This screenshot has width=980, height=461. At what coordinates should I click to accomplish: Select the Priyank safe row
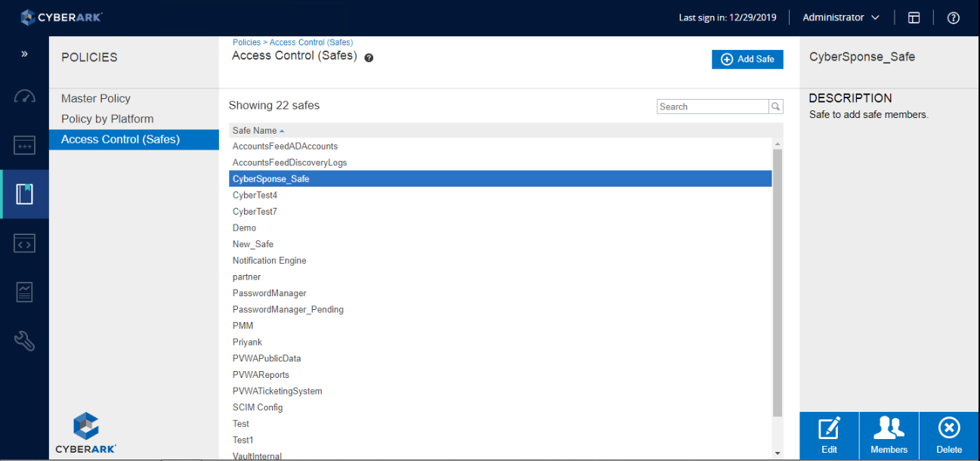(x=500, y=342)
